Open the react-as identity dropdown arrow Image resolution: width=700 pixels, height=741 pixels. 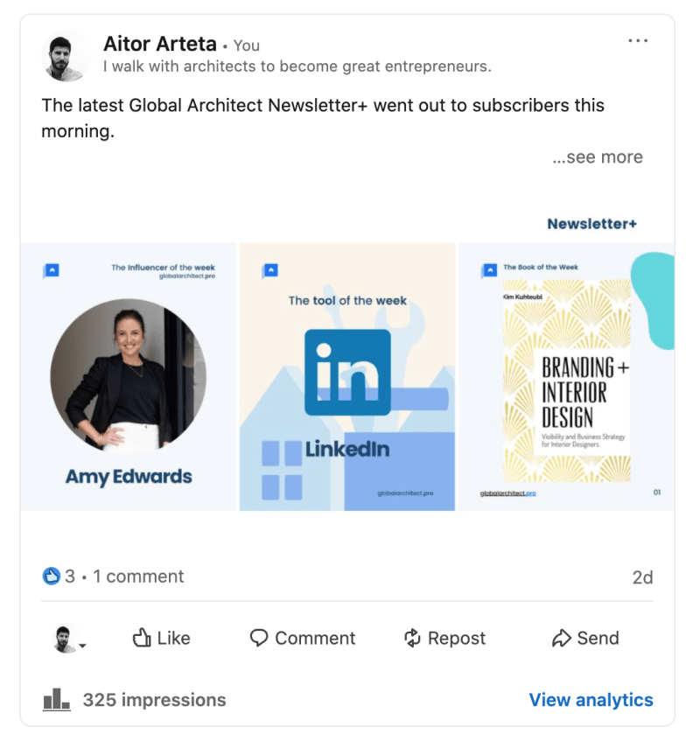82,645
